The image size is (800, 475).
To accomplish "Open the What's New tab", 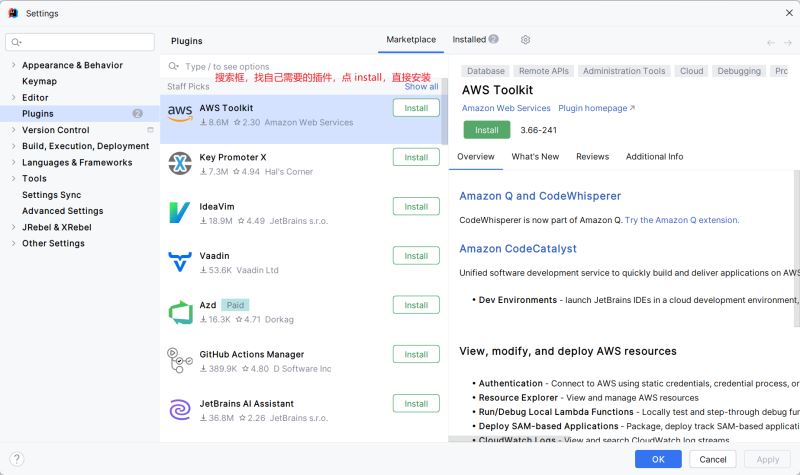I will pos(535,157).
